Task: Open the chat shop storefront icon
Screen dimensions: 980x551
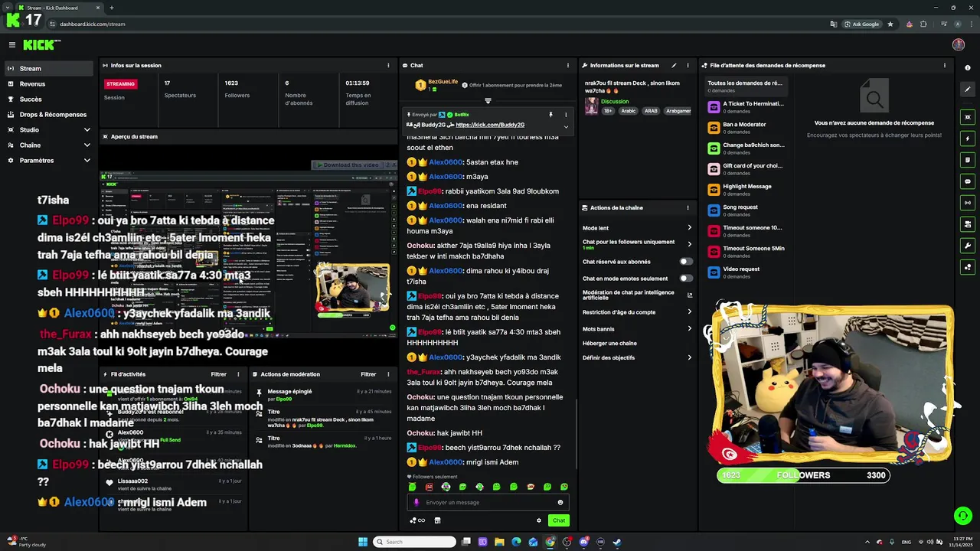Action: [437, 520]
